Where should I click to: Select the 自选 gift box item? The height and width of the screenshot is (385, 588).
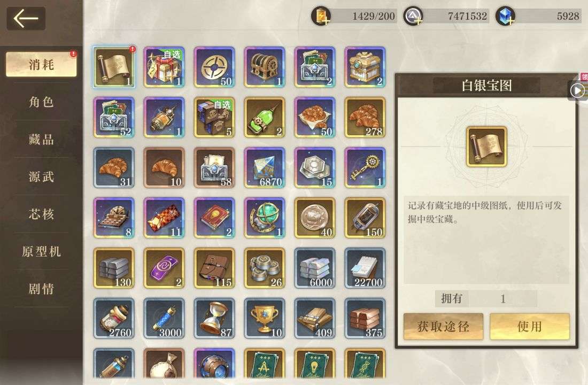(x=164, y=67)
